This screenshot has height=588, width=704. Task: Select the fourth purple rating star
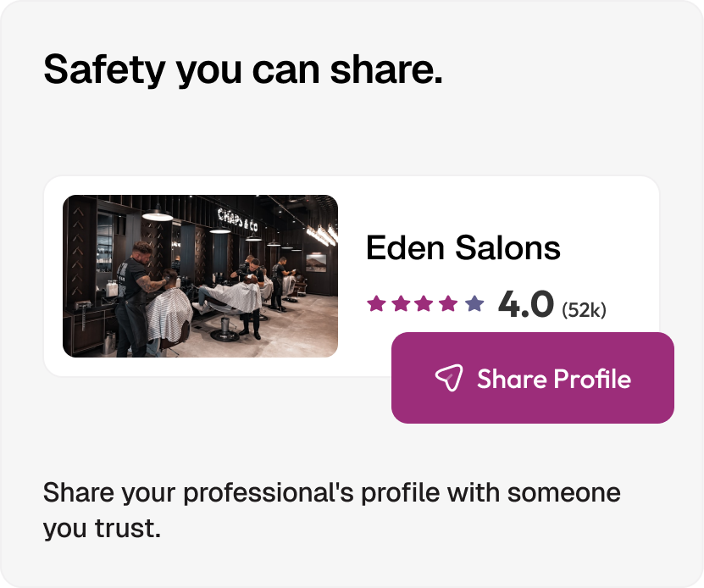(x=448, y=303)
